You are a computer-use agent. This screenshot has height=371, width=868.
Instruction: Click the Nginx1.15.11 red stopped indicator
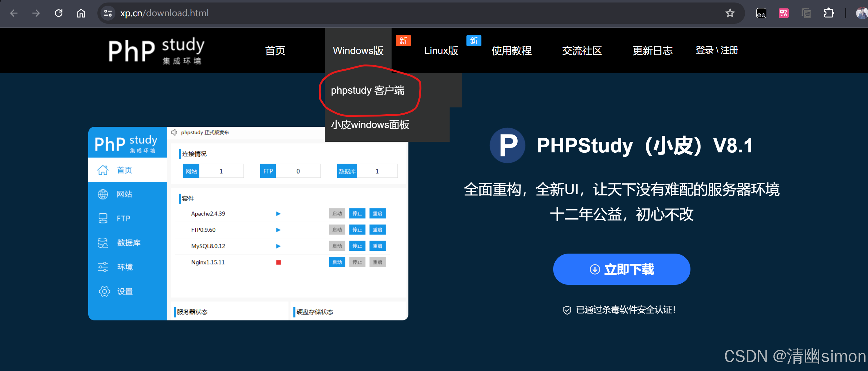tap(278, 262)
